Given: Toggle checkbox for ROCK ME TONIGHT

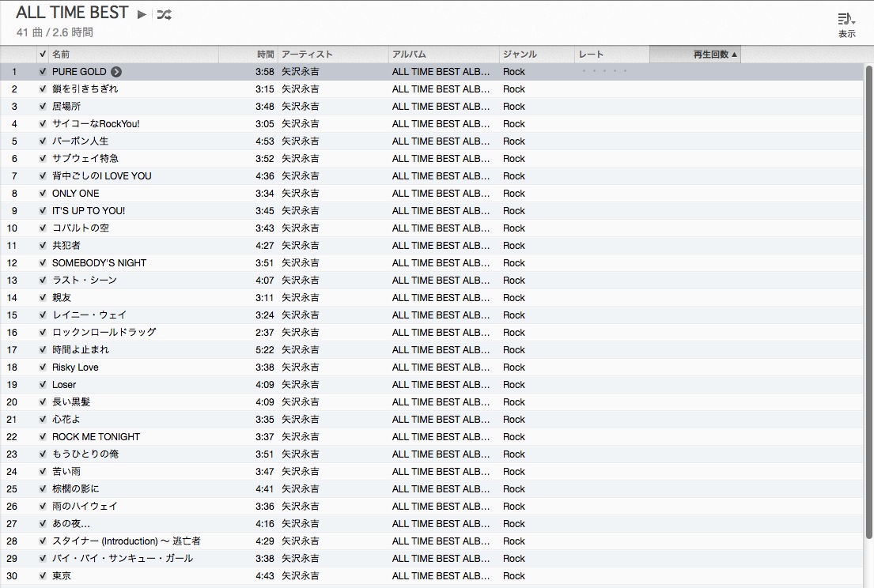Looking at the screenshot, I should (x=43, y=436).
